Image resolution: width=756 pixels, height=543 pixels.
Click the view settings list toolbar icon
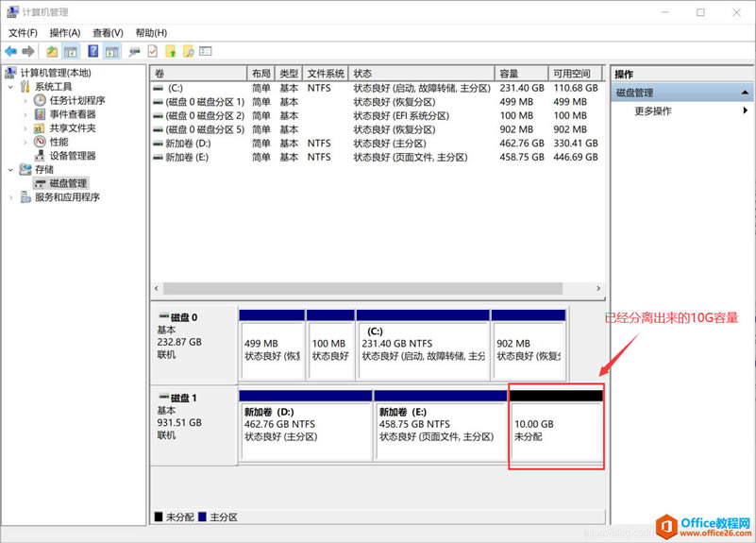[x=206, y=51]
